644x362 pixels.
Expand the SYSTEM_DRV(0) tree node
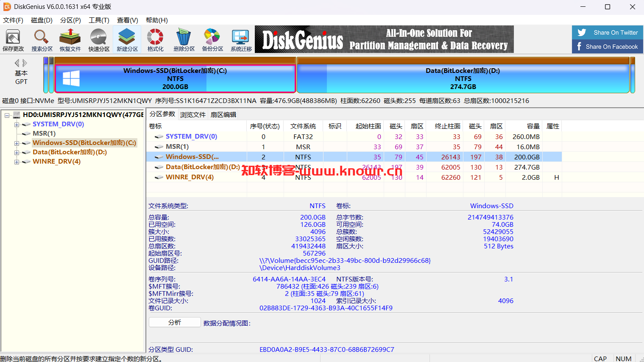pos(17,124)
